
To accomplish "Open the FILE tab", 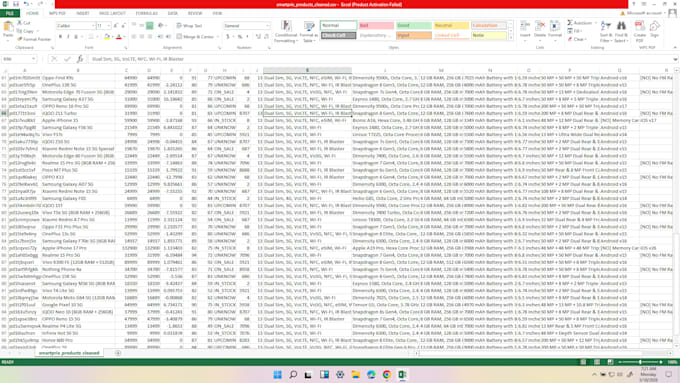I will point(10,13).
